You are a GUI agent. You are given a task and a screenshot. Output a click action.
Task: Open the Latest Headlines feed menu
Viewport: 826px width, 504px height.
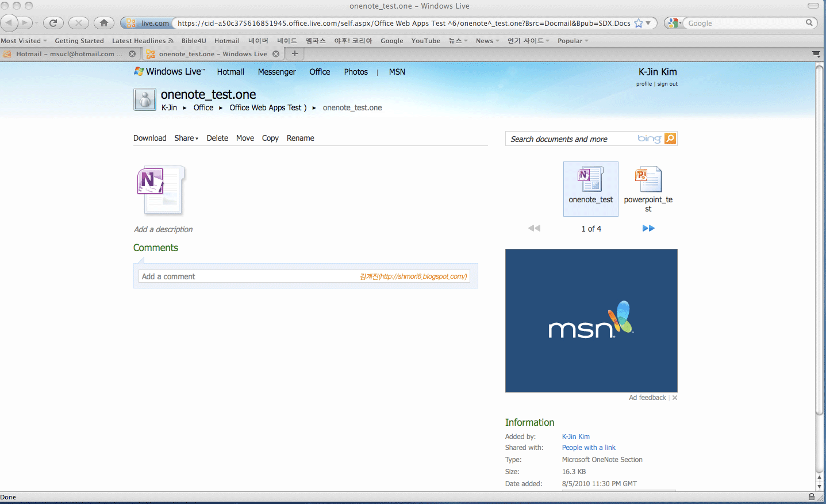(x=143, y=41)
